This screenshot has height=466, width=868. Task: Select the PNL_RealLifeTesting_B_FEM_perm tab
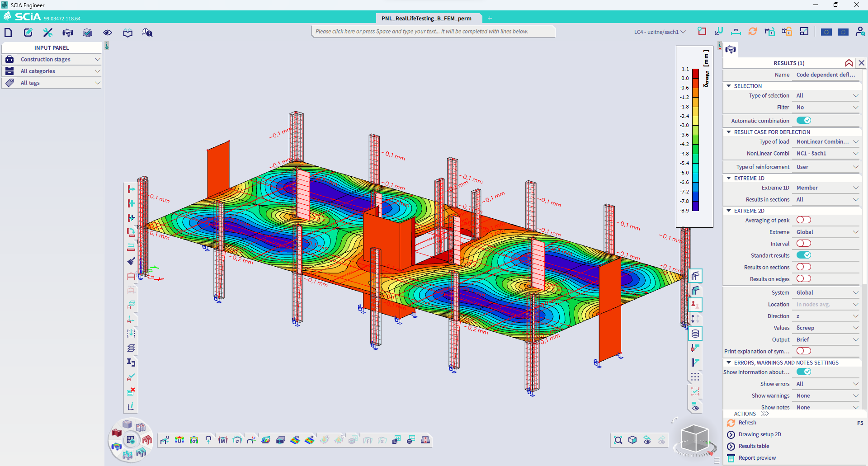[428, 19]
